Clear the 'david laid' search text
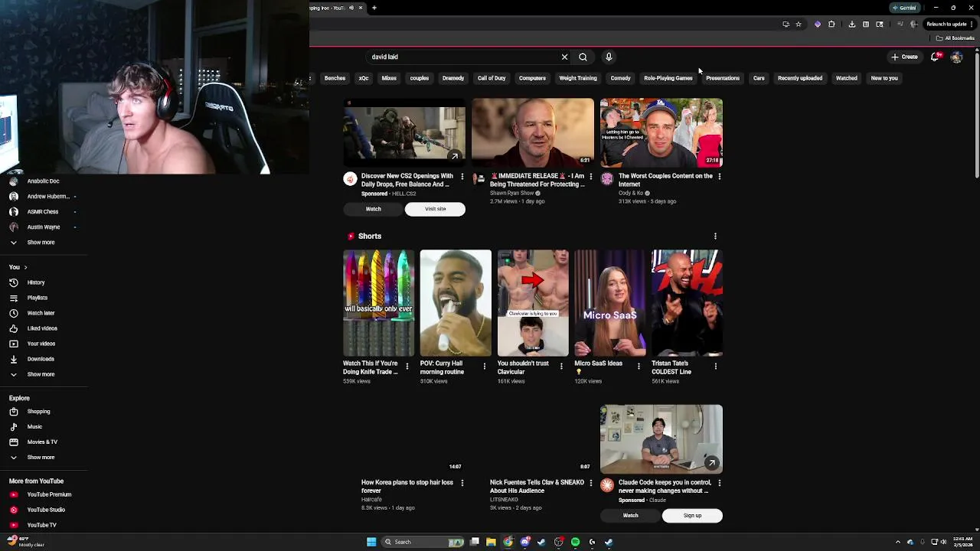 564,57
